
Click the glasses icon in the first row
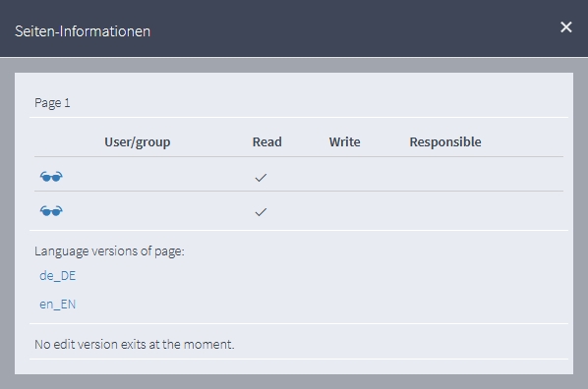coord(51,177)
